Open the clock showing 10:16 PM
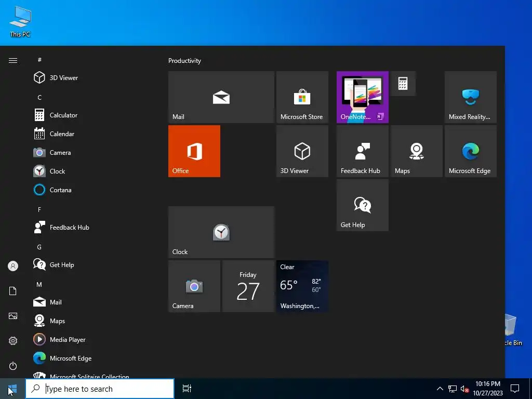Image resolution: width=532 pixels, height=399 pixels. tap(488, 389)
